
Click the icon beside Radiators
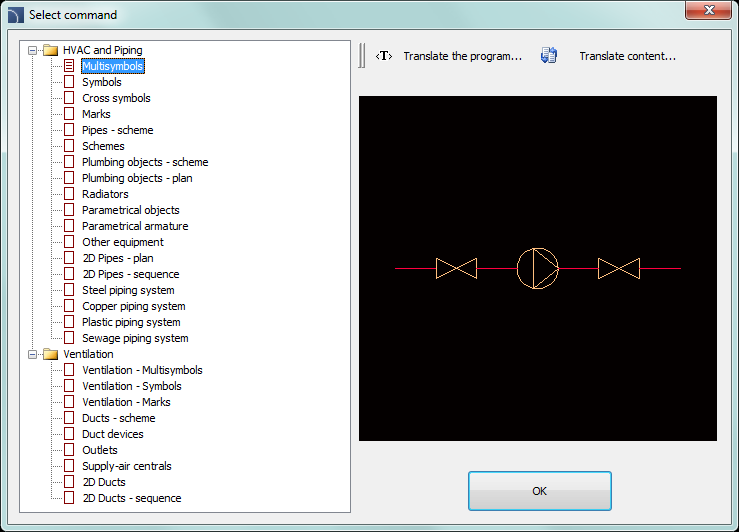[69, 194]
